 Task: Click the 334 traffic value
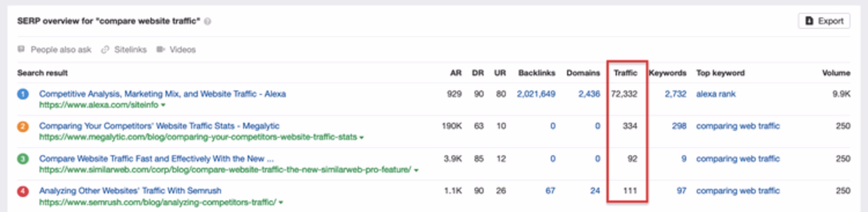[x=630, y=126]
